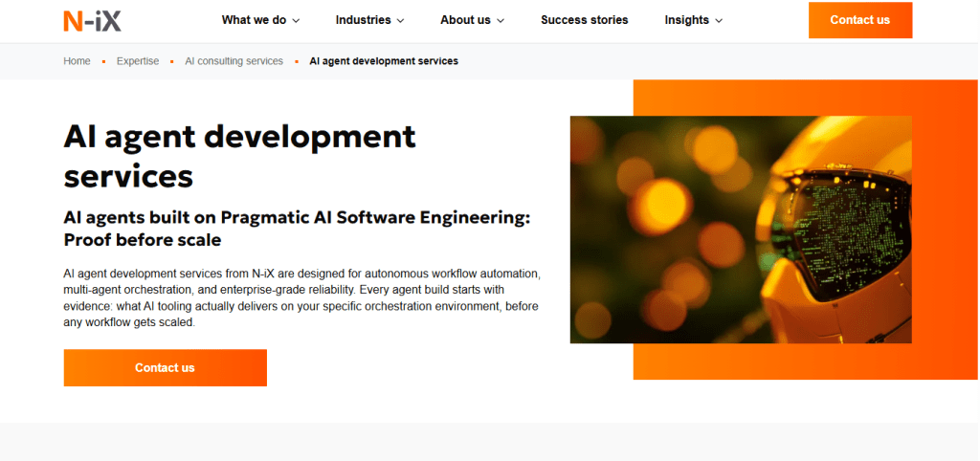The width and height of the screenshot is (980, 461).
Task: Click the N-iX logo
Action: coord(92,21)
